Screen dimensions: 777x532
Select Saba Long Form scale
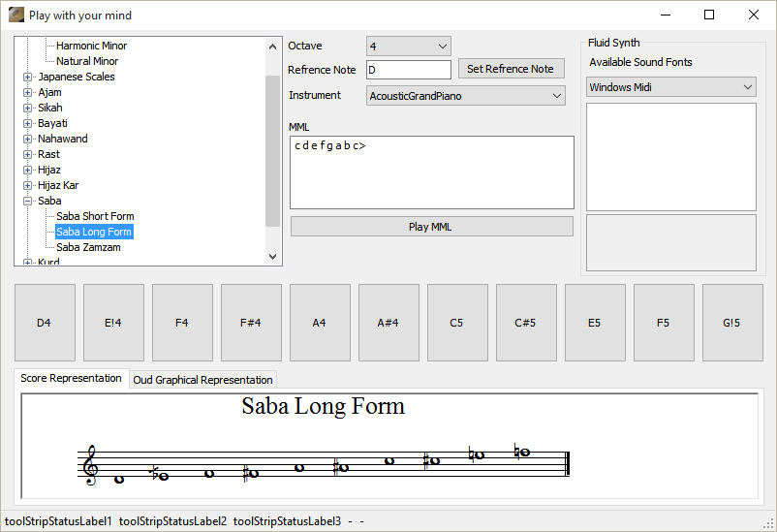[94, 232]
